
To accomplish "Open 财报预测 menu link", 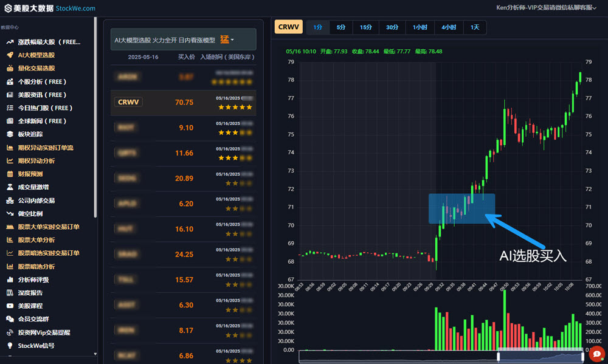I will tap(30, 174).
